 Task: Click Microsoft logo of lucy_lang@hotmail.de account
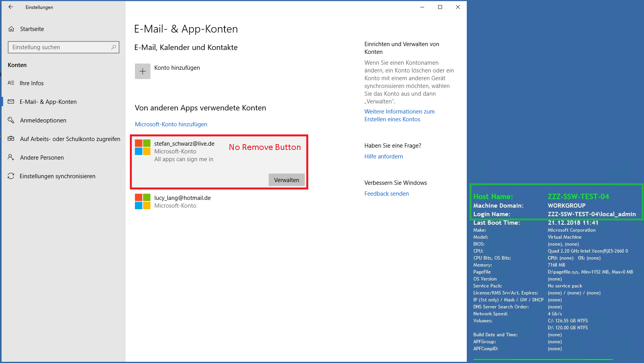coord(143,201)
